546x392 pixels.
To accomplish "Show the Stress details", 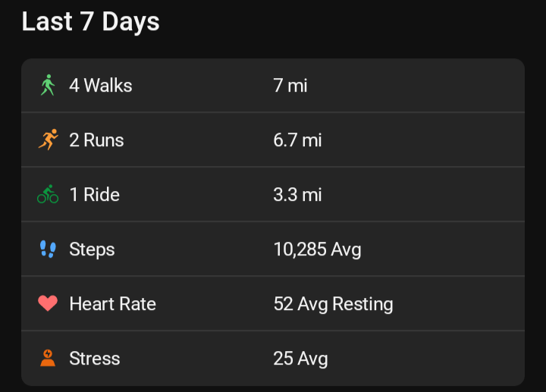I will (273, 358).
